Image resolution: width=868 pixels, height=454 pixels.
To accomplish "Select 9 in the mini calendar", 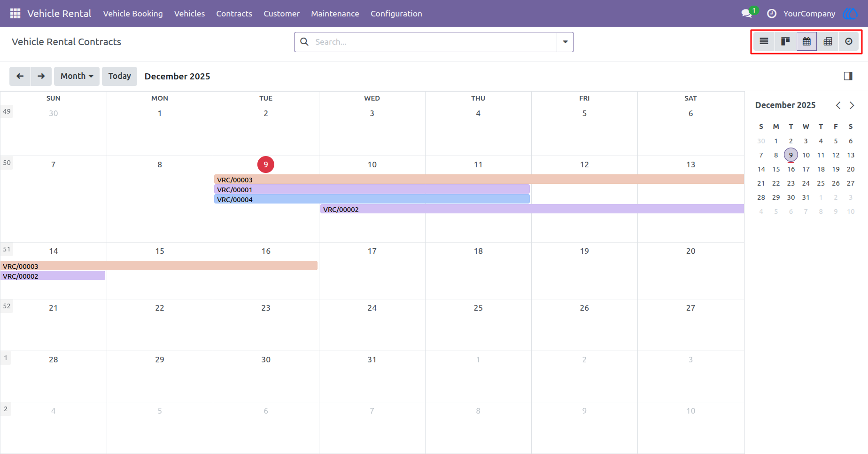I will coord(791,155).
